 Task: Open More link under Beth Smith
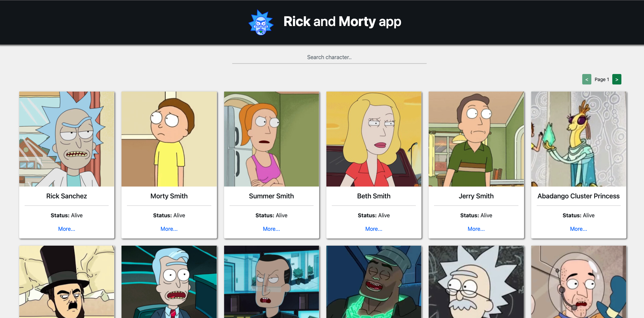tap(374, 229)
